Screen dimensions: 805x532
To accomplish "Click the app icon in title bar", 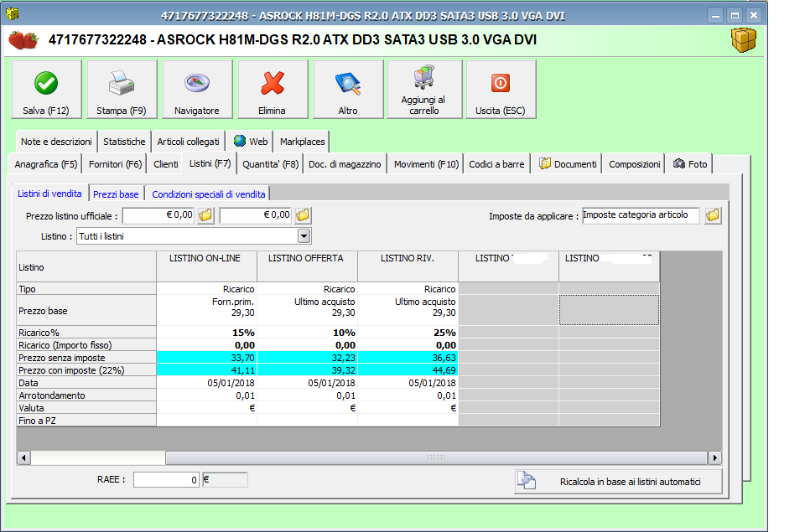I will coord(13,14).
